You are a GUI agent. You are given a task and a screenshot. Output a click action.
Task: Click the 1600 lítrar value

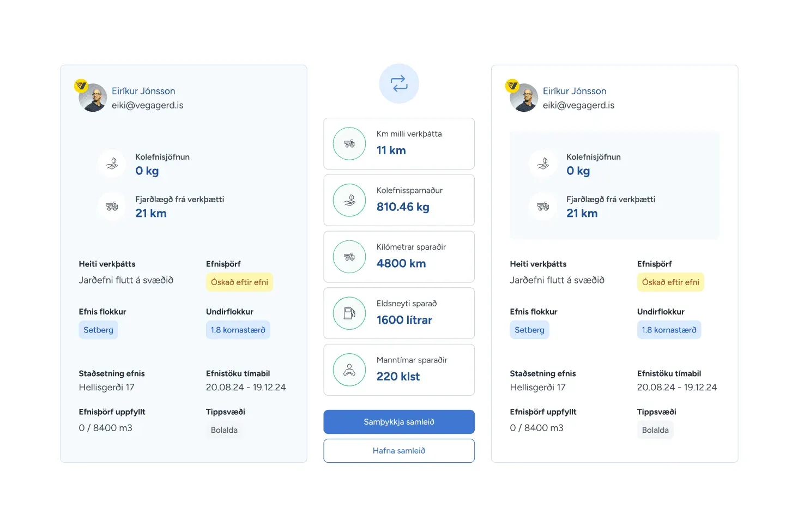[404, 320]
